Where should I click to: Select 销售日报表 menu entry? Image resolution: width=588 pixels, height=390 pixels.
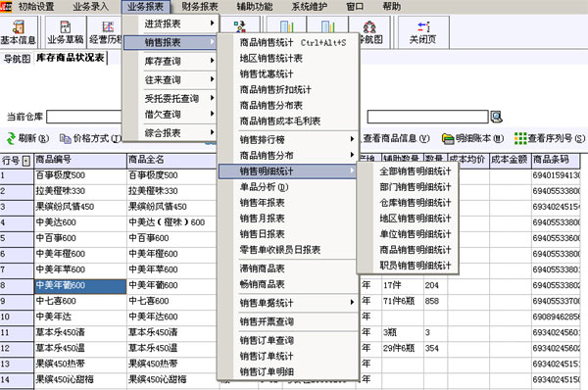coord(287,234)
